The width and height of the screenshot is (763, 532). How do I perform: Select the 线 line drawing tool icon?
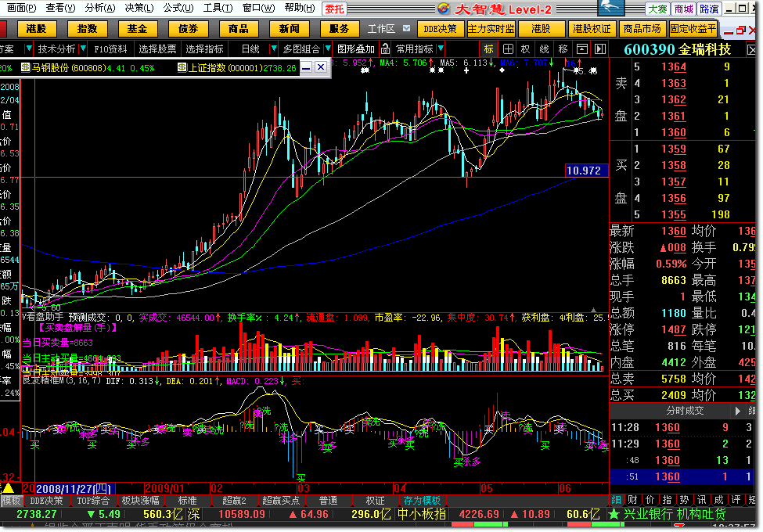tap(544, 49)
